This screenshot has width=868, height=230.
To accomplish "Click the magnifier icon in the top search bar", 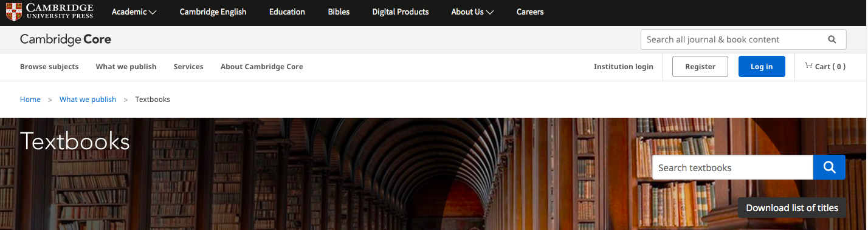I will click(832, 39).
